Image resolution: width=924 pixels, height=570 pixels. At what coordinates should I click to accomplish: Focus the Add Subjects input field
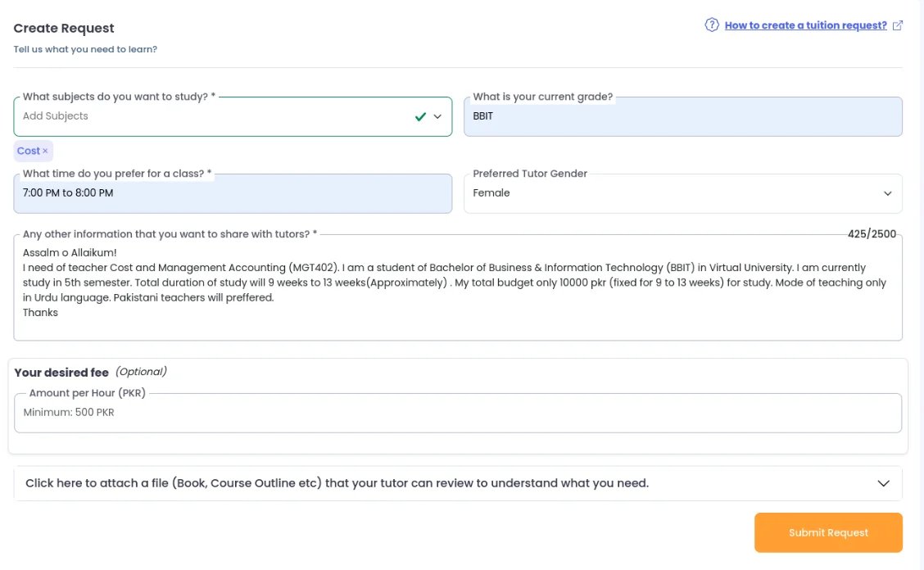pyautogui.click(x=205, y=116)
